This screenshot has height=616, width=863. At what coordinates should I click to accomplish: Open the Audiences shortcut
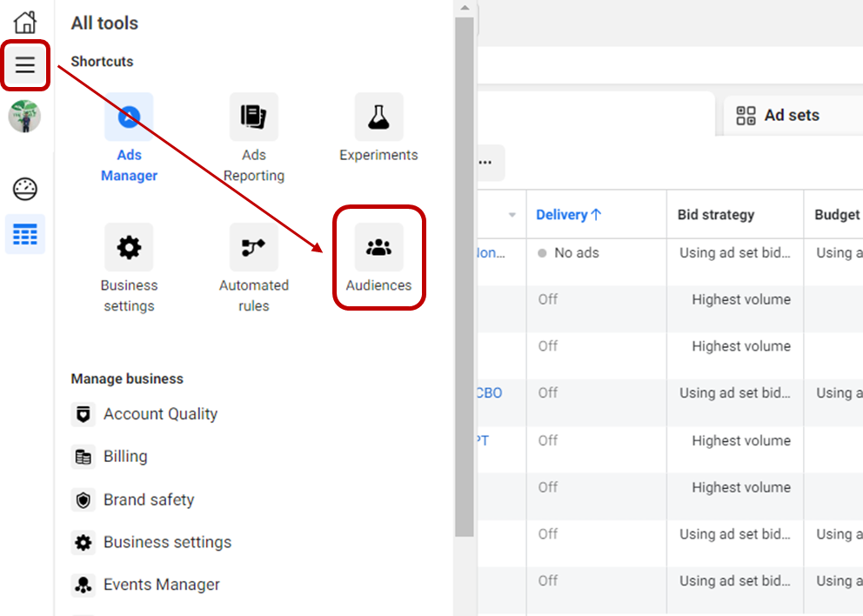(x=378, y=258)
